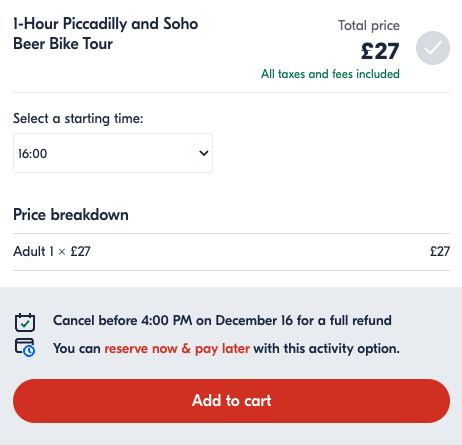This screenshot has height=445, width=462.
Task: Click the green 'All taxes and fees included' text
Action: pyautogui.click(x=330, y=74)
